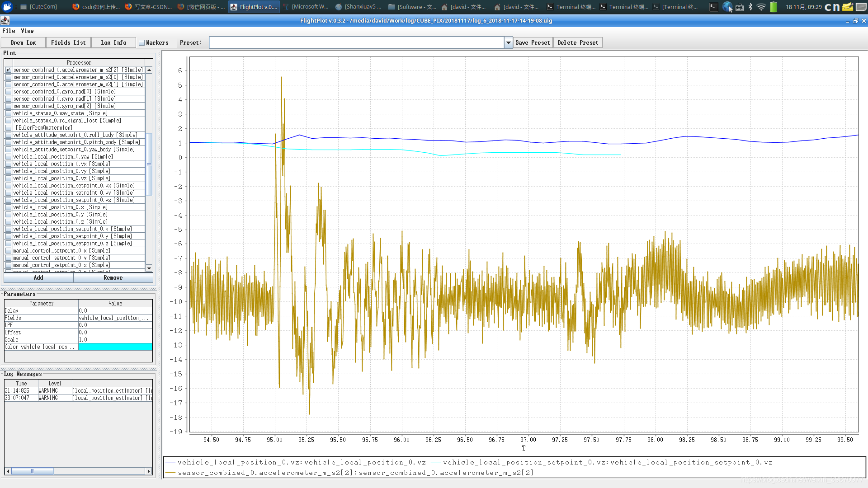Click the battery indicator tray icon
The height and width of the screenshot is (488, 868).
(774, 7)
